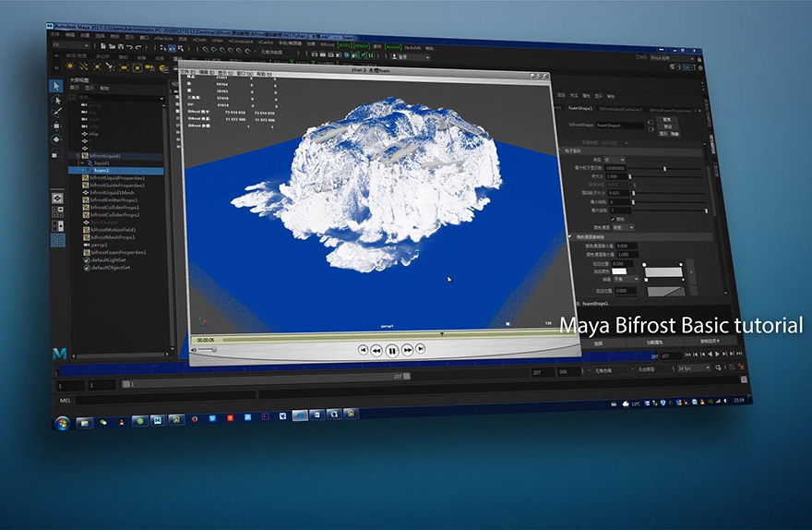Viewport: 812px width, 530px height.
Task: Click the video player progress bar
Action: tap(398, 337)
